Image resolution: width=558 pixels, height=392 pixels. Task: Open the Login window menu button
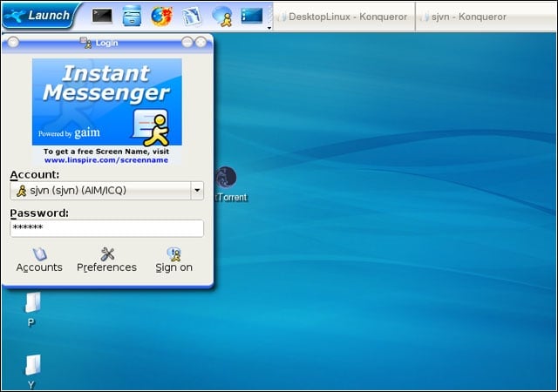pyautogui.click(x=13, y=43)
